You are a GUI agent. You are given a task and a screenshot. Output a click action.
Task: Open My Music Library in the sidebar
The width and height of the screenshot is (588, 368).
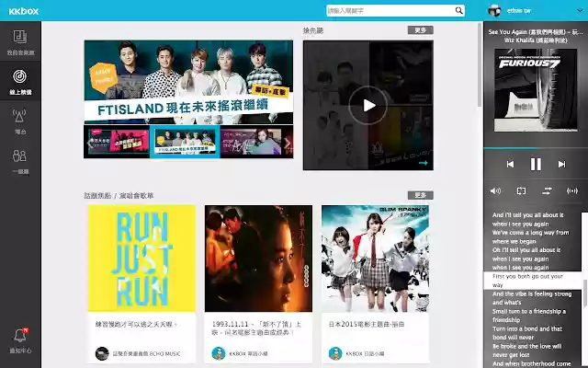click(20, 41)
